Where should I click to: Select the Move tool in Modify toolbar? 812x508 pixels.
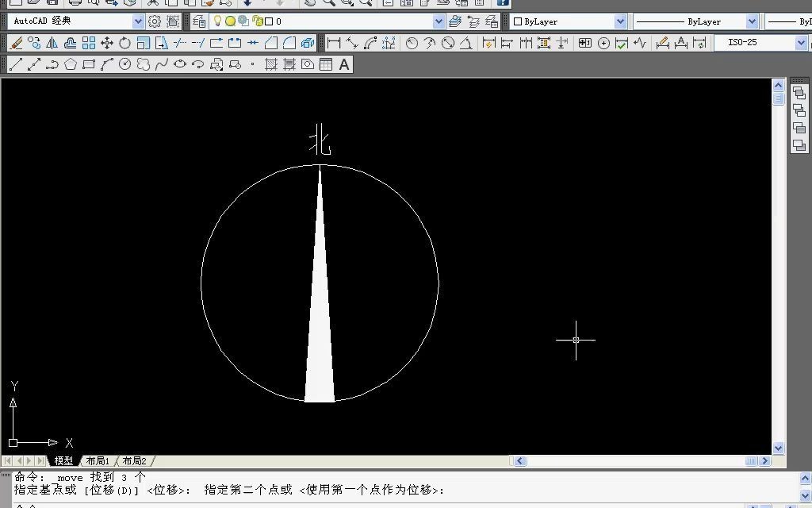click(x=106, y=43)
